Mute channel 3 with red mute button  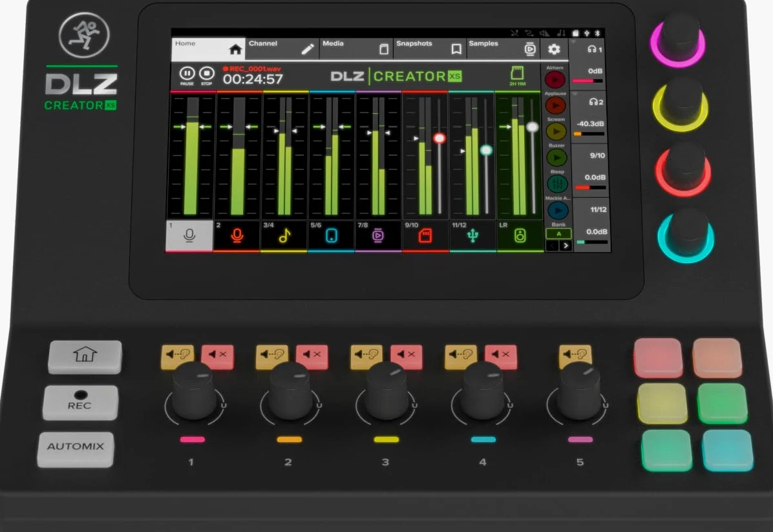[x=407, y=356]
